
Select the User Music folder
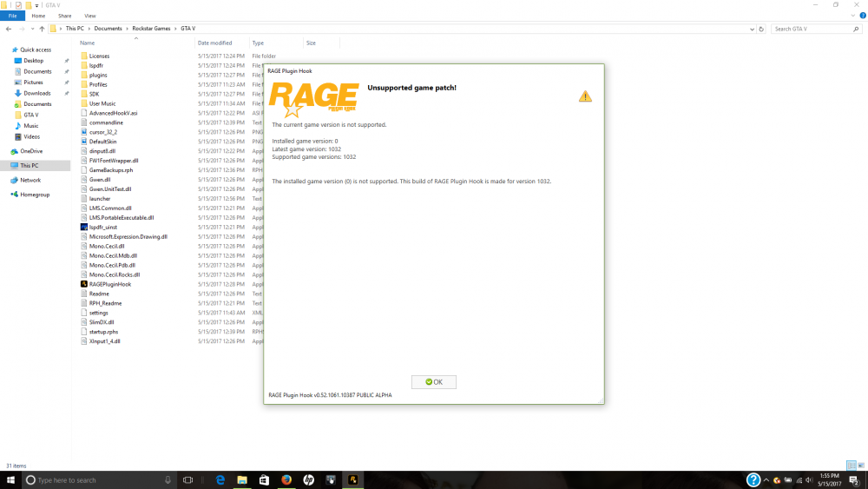(x=102, y=103)
